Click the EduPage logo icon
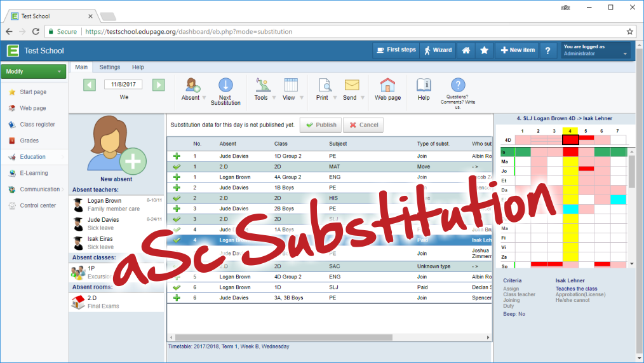The image size is (644, 363). 13,51
